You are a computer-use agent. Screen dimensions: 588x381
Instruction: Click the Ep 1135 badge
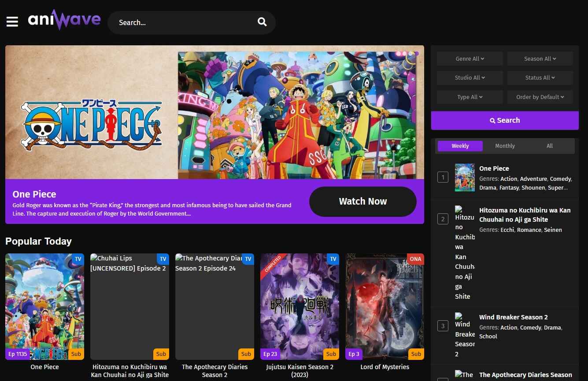pos(18,354)
